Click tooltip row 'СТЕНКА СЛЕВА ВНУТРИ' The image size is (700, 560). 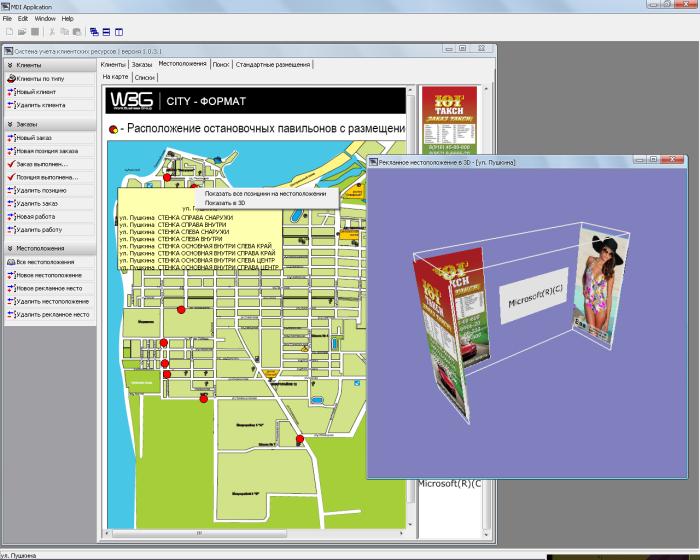pos(171,239)
